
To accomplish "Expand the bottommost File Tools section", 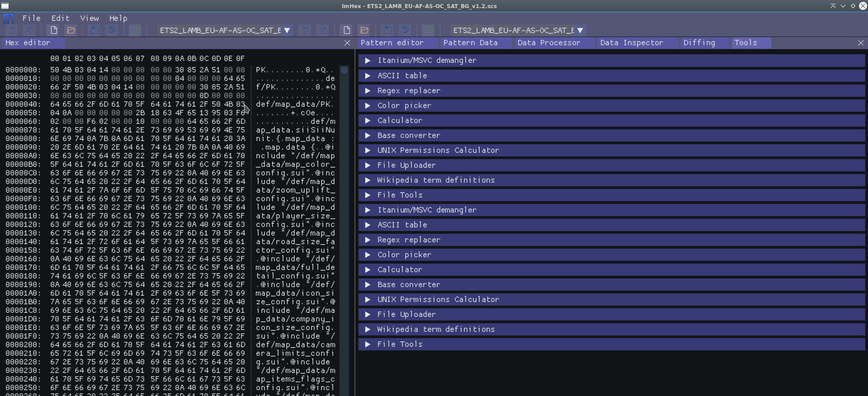I will click(x=612, y=344).
